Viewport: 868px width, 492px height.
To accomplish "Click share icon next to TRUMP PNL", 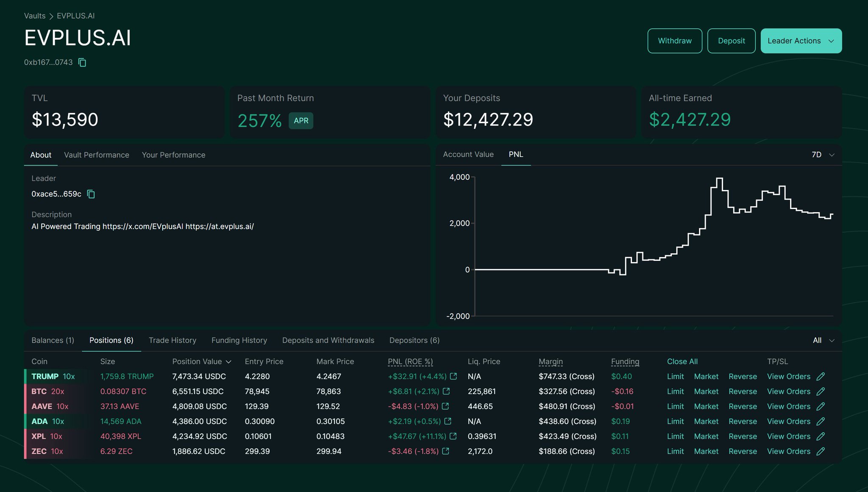I will (x=453, y=376).
